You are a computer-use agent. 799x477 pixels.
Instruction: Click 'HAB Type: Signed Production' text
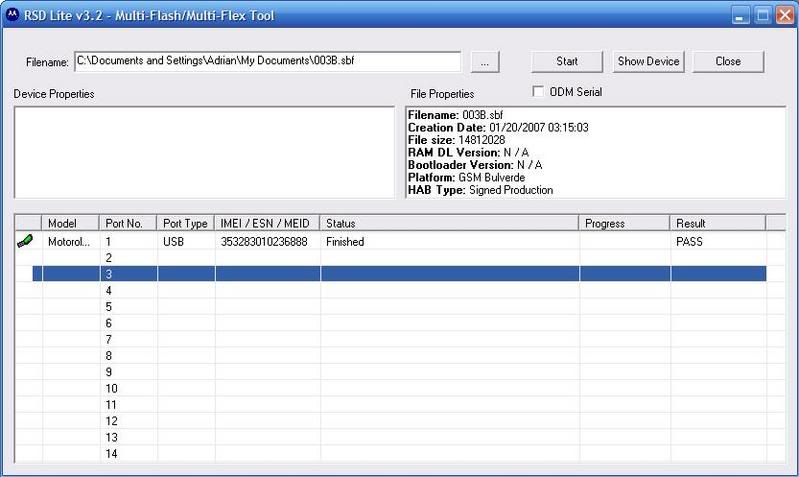pyautogui.click(x=481, y=190)
